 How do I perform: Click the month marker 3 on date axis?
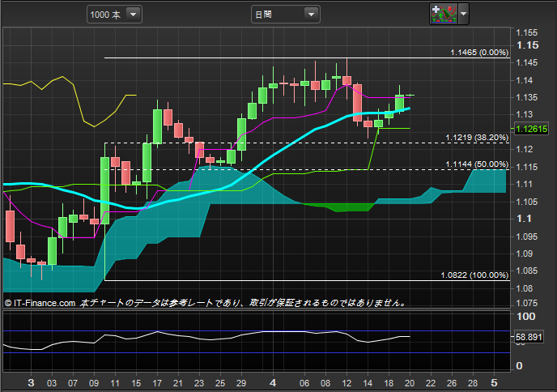pos(31,383)
